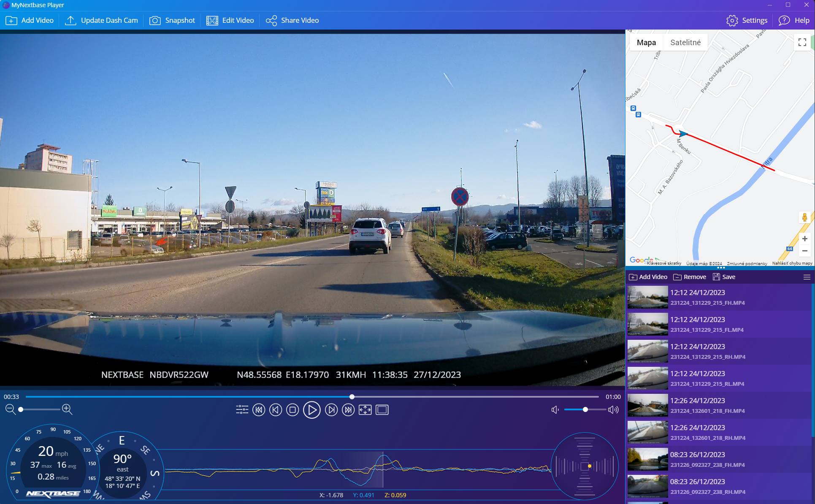Click the Stop playback icon
This screenshot has height=504, width=815.
point(292,410)
